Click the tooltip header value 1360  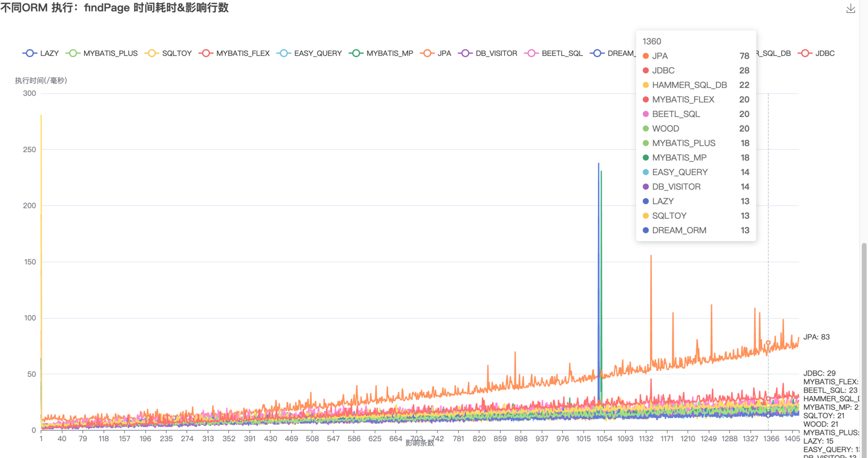point(652,41)
